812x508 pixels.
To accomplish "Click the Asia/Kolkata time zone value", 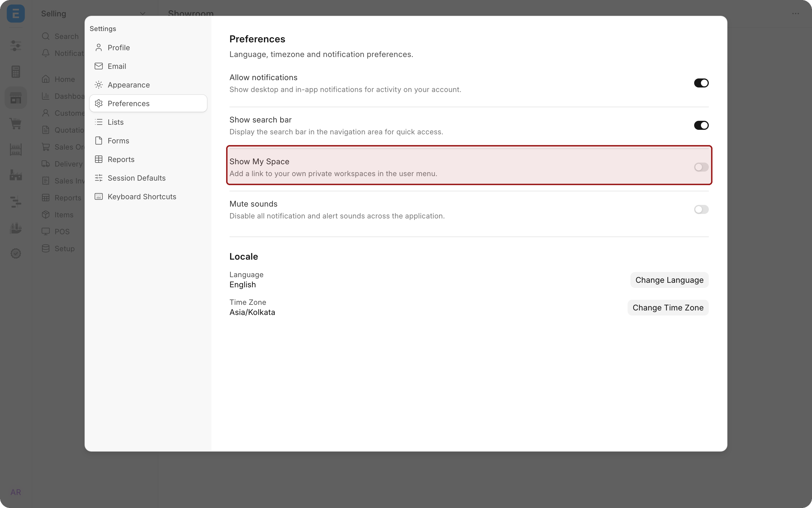I will click(x=252, y=312).
